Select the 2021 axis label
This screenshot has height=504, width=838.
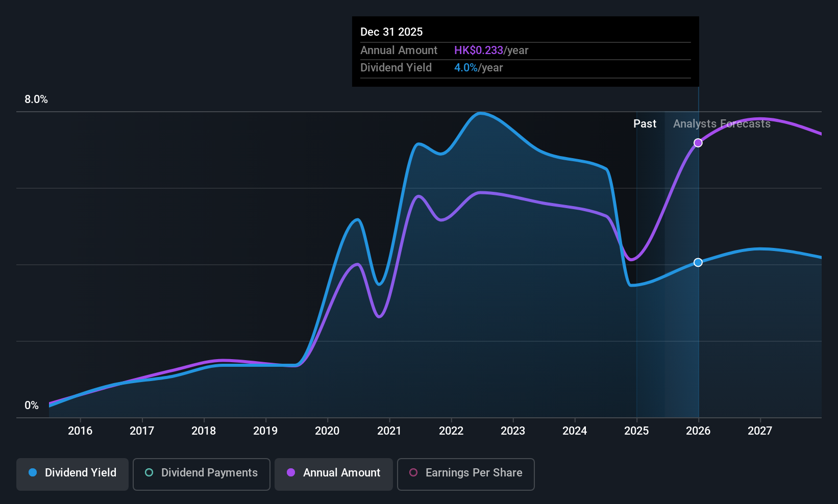click(x=389, y=431)
